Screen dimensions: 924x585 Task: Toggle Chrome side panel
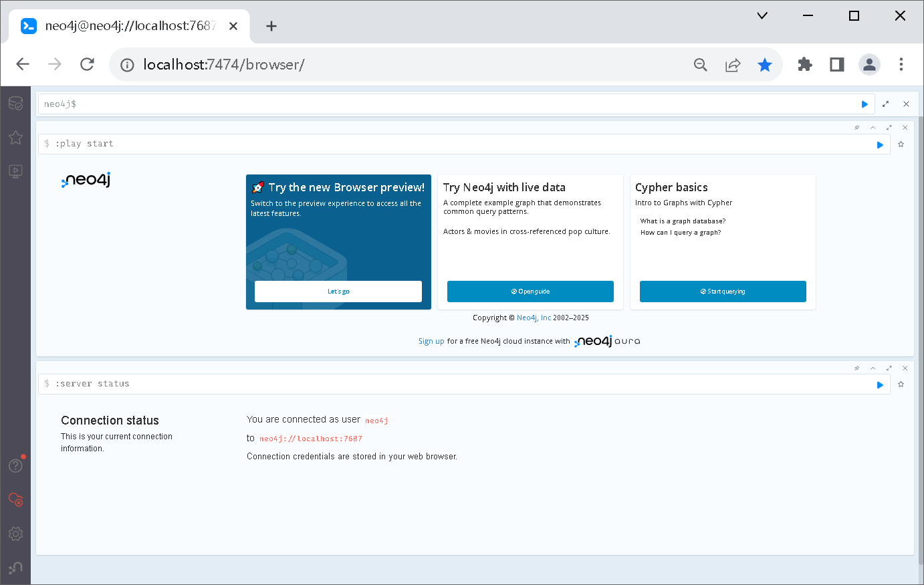tap(837, 64)
